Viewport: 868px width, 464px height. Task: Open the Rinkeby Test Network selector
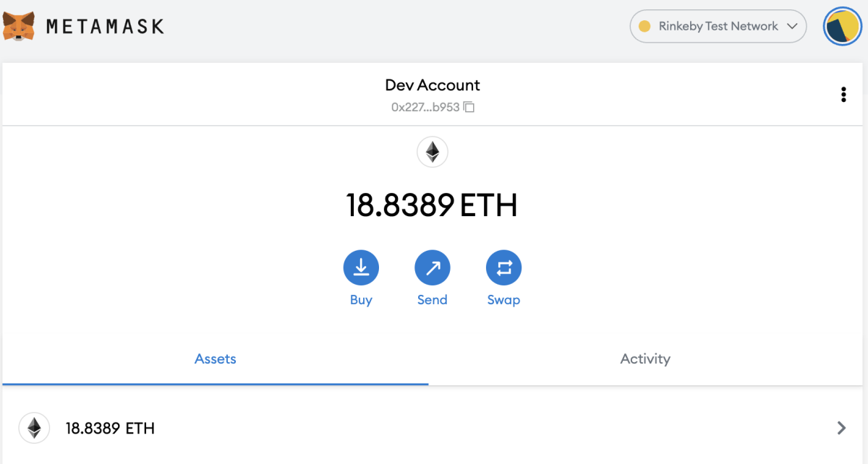(718, 25)
